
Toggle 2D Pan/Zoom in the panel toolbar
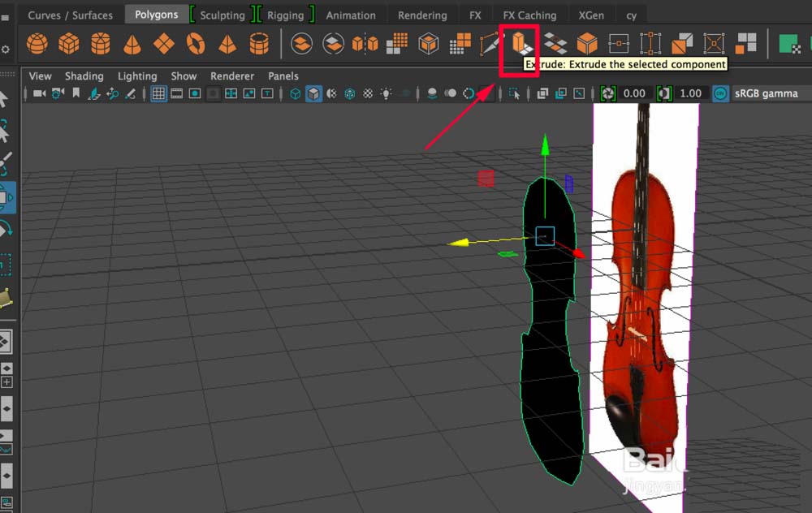(x=112, y=93)
